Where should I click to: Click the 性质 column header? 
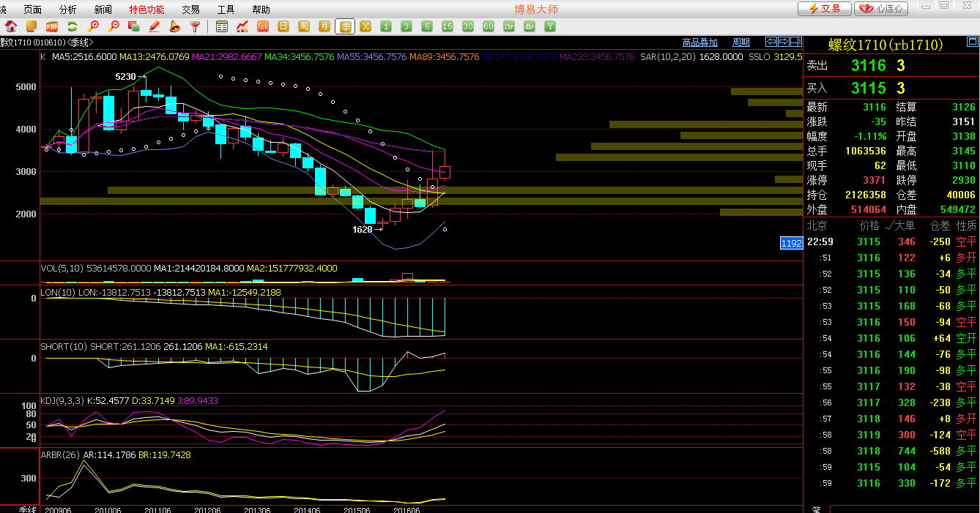pyautogui.click(x=966, y=226)
